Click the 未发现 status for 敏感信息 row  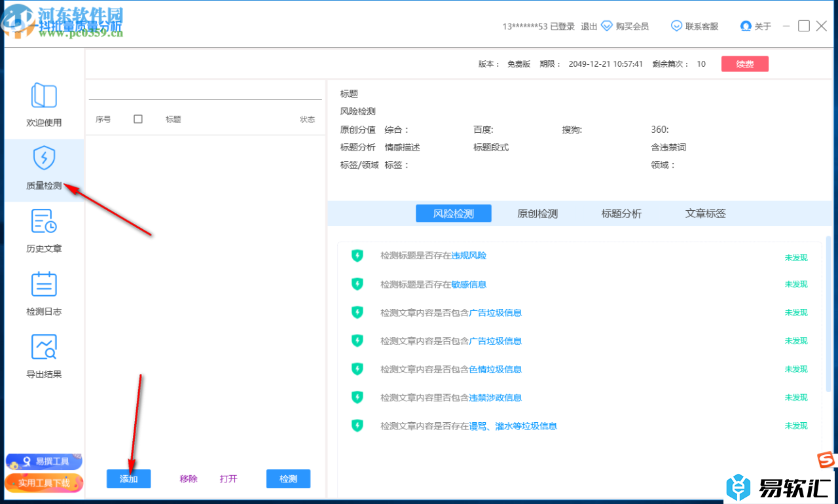coord(796,284)
